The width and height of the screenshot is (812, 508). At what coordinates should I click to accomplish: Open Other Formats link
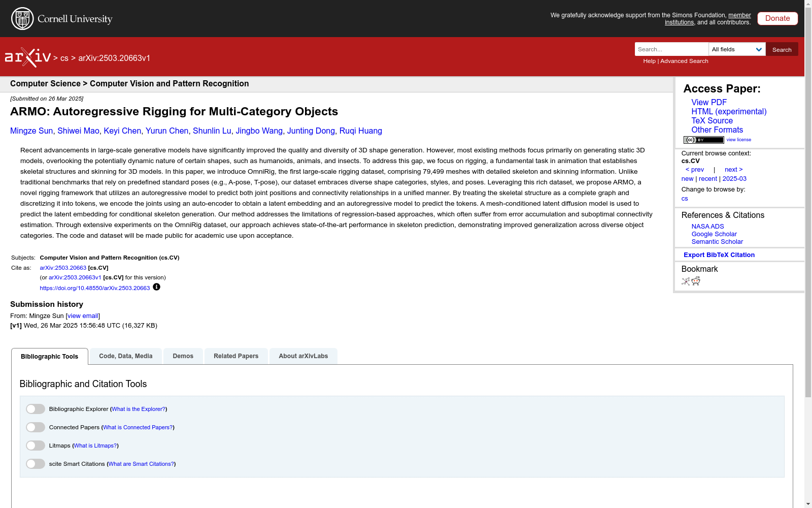coord(717,130)
